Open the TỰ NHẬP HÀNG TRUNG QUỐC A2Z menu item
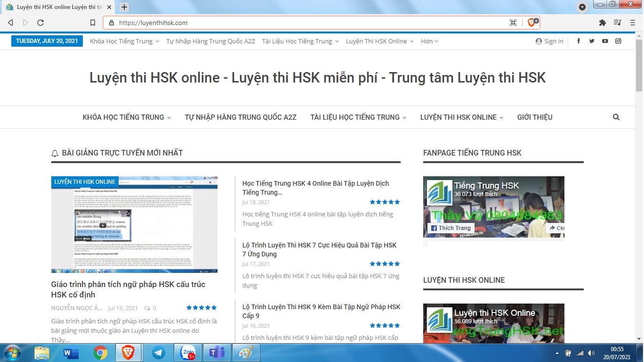The image size is (644, 362). click(241, 117)
